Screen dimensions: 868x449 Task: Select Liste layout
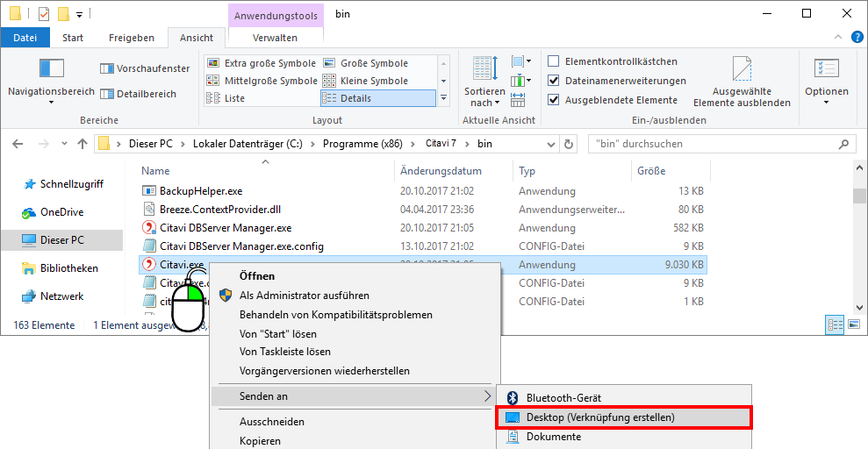226,98
